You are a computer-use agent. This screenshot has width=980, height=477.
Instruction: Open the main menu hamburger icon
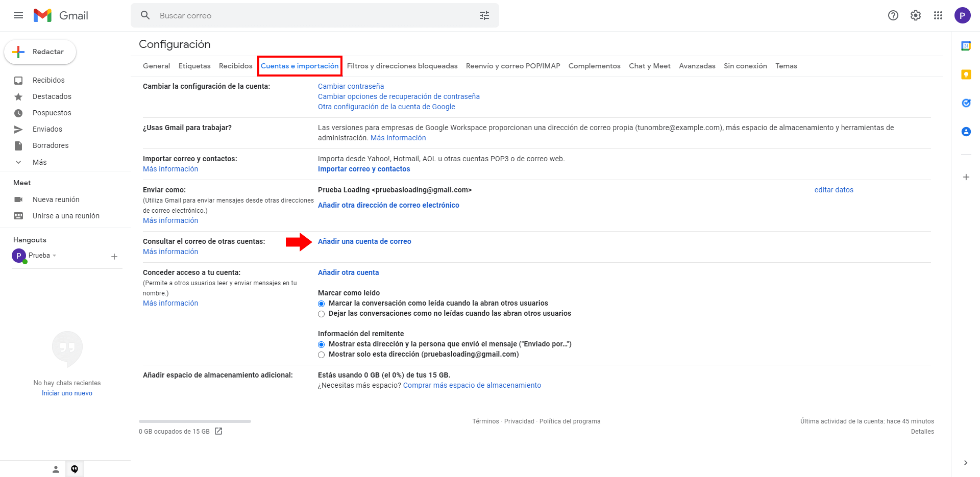pos(18,15)
